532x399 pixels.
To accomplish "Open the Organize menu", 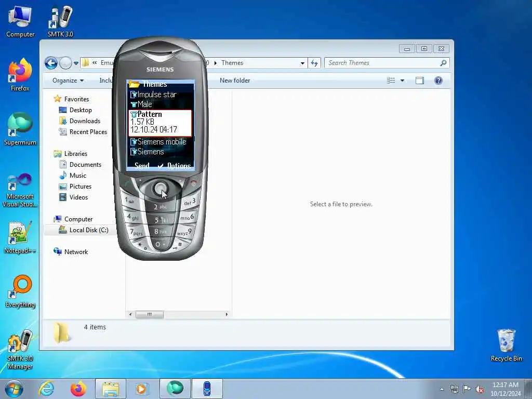I will click(68, 81).
